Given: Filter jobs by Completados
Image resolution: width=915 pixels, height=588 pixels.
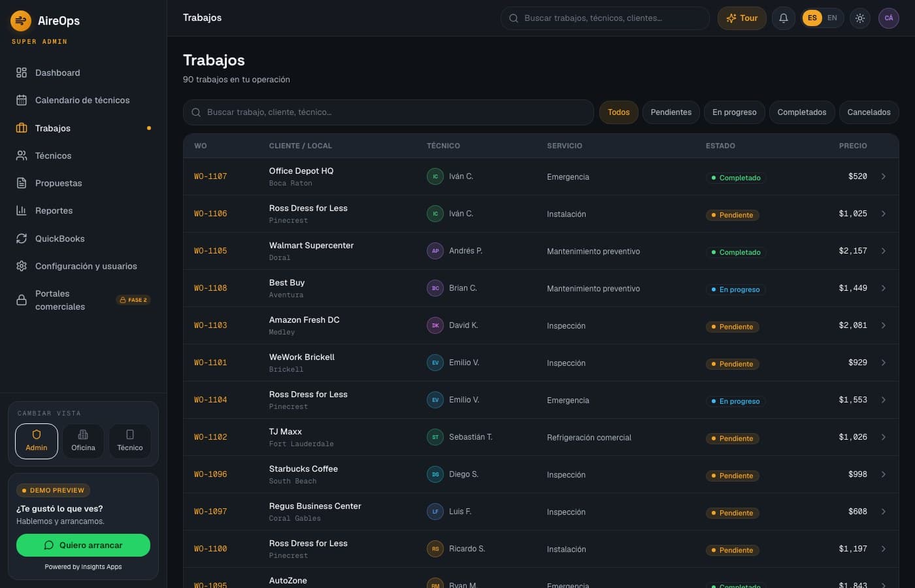Looking at the screenshot, I should (802, 112).
